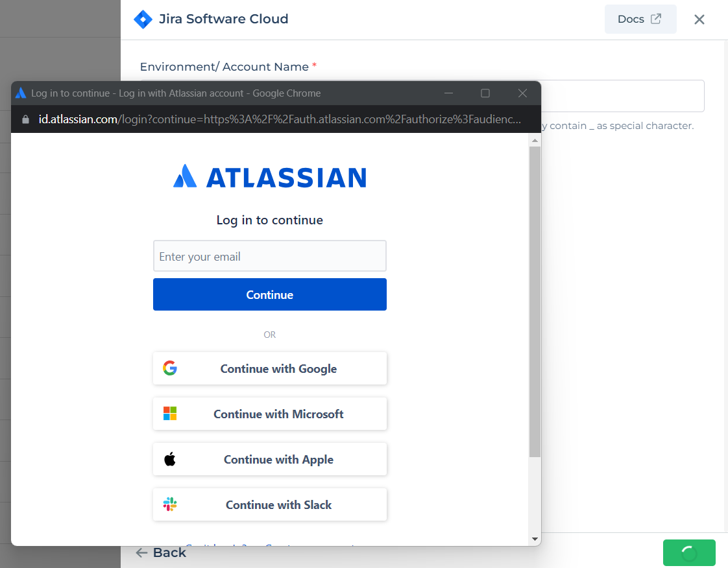Screen dimensions: 728x568
Task: Click the Atlassian logo in login page
Action: pyautogui.click(x=270, y=177)
